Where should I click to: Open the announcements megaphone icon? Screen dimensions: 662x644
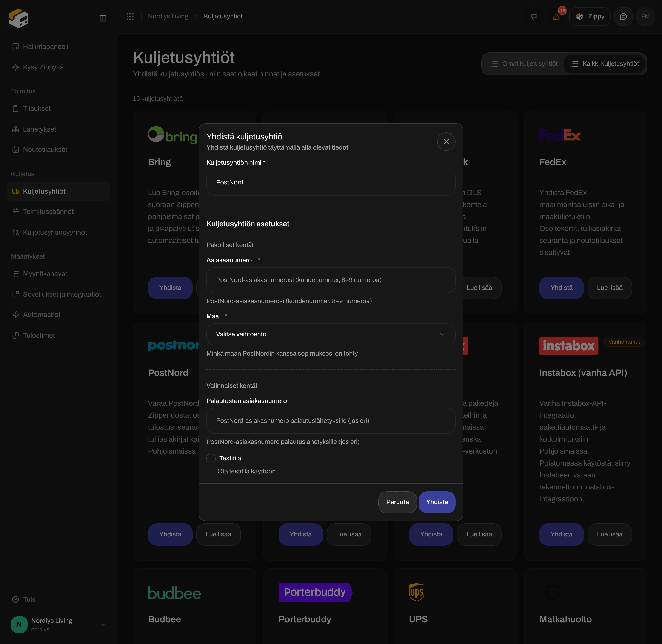pos(534,17)
